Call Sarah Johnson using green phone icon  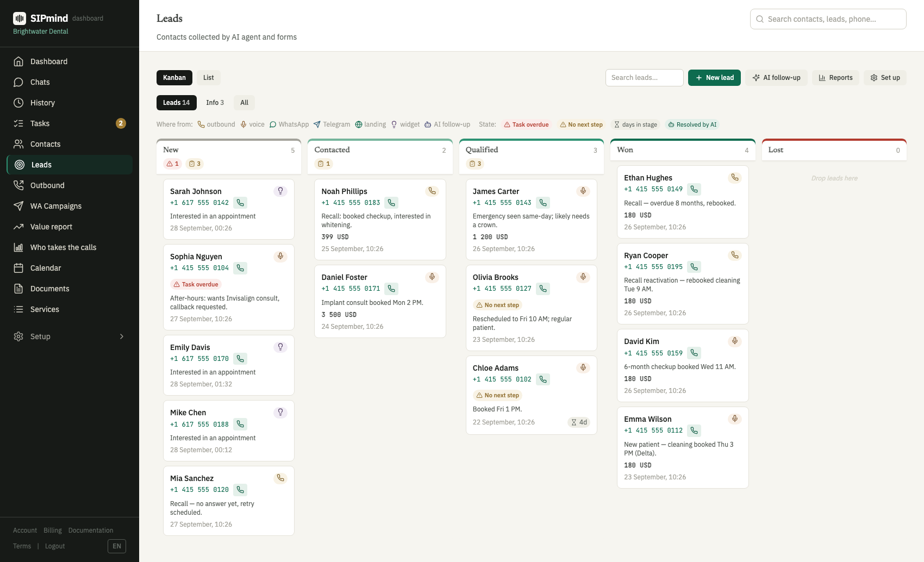pyautogui.click(x=240, y=203)
